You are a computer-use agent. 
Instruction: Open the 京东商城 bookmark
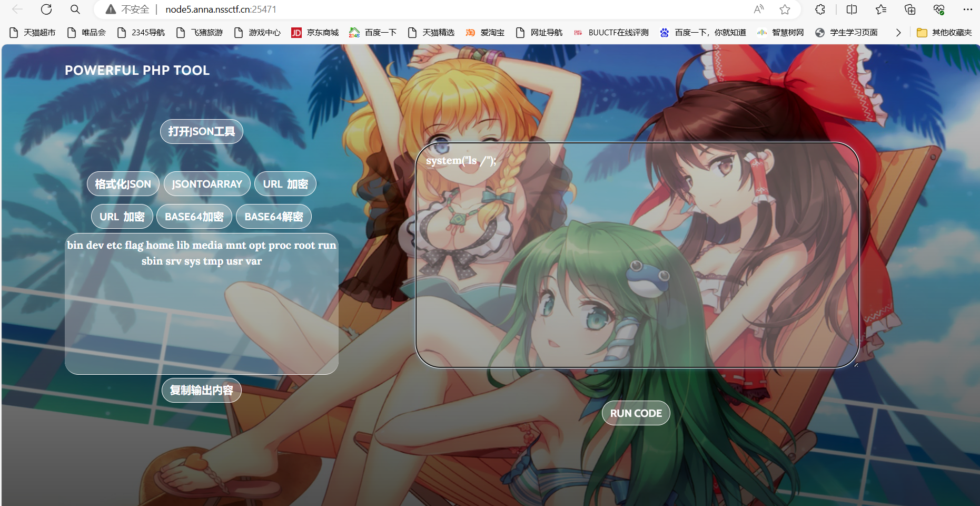(315, 33)
